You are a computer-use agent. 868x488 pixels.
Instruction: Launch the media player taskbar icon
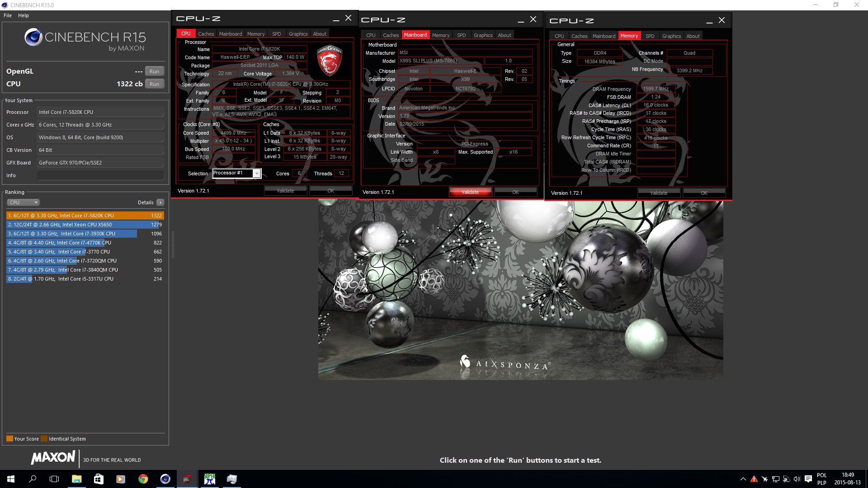[121, 479]
